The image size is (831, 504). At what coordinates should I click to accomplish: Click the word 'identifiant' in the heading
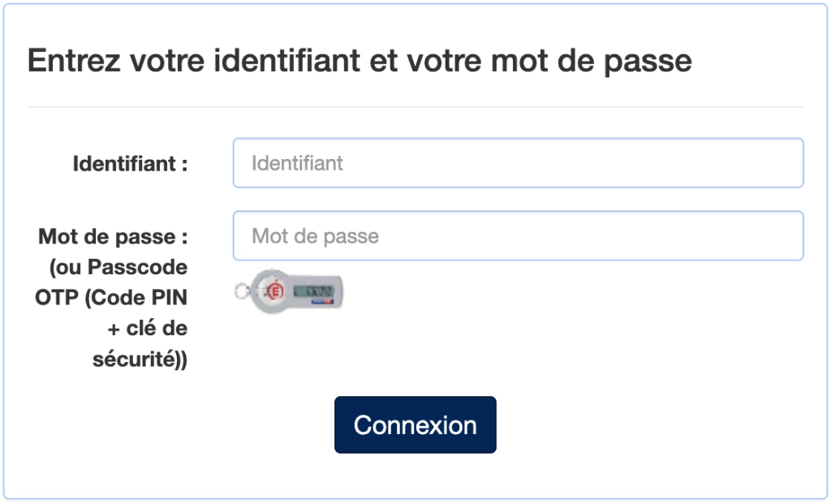tap(287, 60)
